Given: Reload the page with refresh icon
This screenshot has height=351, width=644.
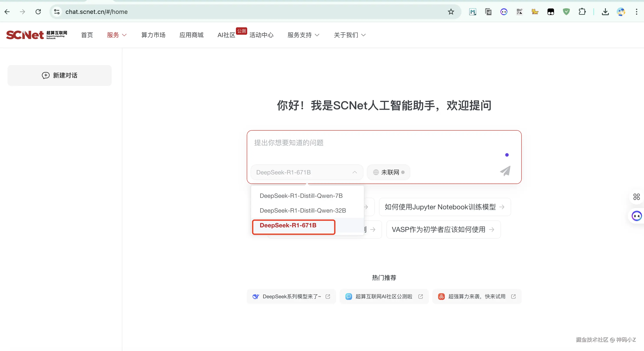Looking at the screenshot, I should tap(38, 12).
